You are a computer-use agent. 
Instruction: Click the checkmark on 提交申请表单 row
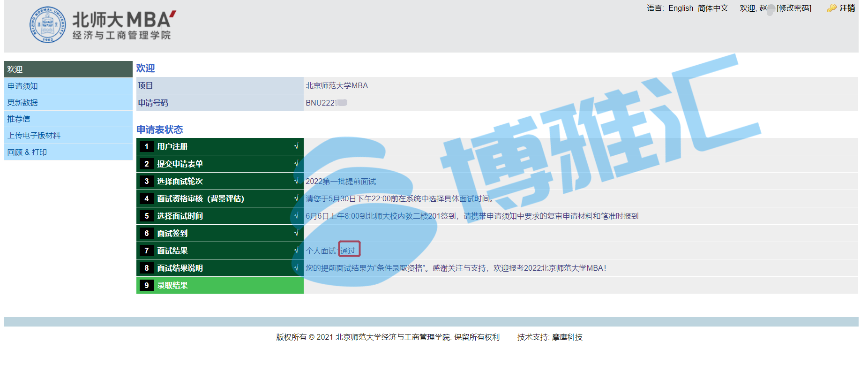pos(296,164)
